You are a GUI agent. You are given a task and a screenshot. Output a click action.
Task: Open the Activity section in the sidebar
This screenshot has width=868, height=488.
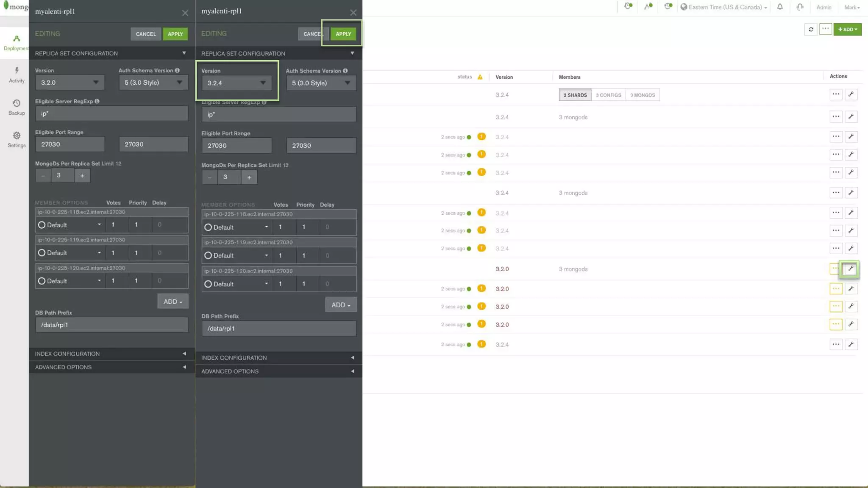(x=17, y=75)
